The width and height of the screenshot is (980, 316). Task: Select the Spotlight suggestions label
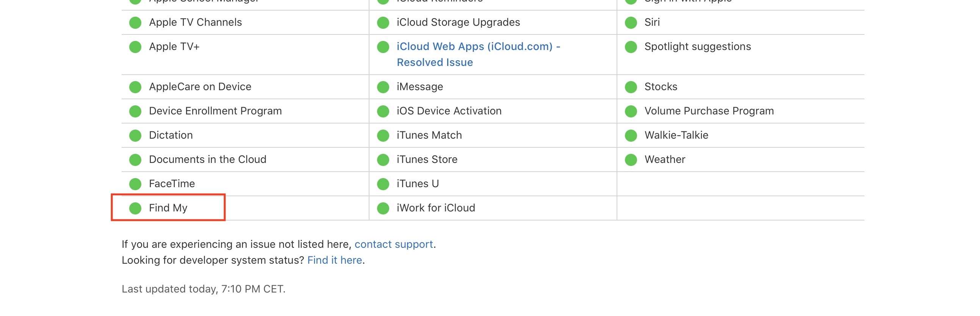tap(697, 47)
